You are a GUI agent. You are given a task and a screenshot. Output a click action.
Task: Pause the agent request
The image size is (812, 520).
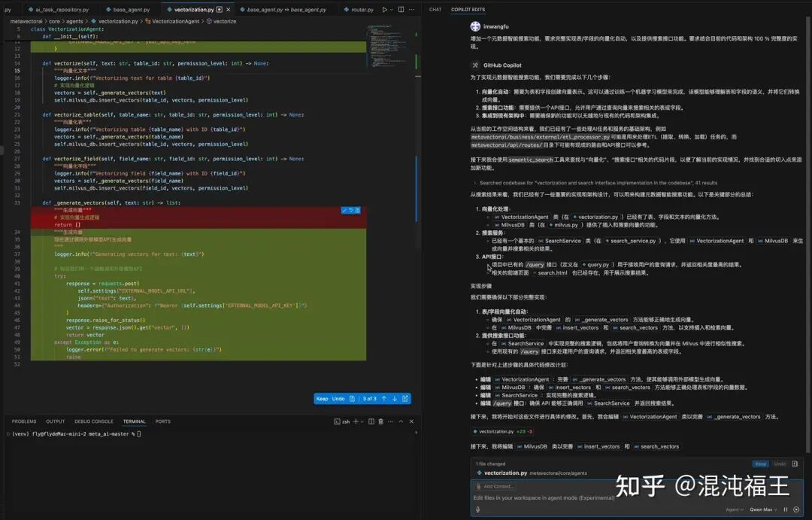pyautogui.click(x=786, y=509)
